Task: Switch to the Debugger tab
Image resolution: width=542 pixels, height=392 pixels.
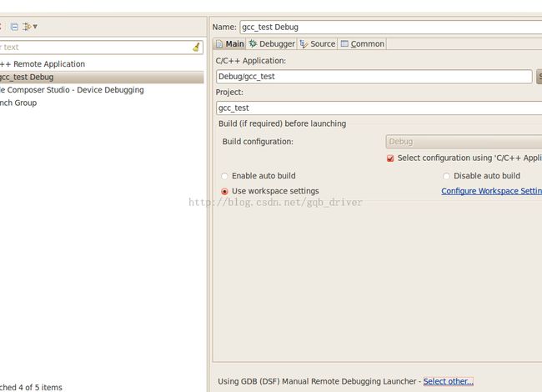Action: point(272,44)
